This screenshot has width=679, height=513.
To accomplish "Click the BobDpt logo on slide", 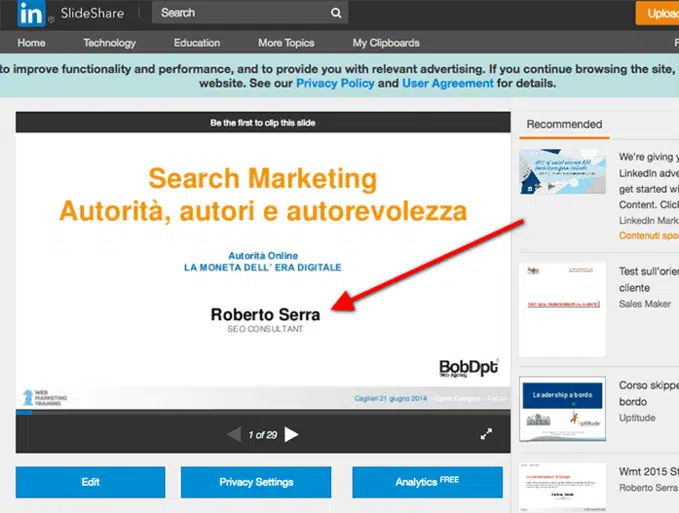I will point(469,368).
